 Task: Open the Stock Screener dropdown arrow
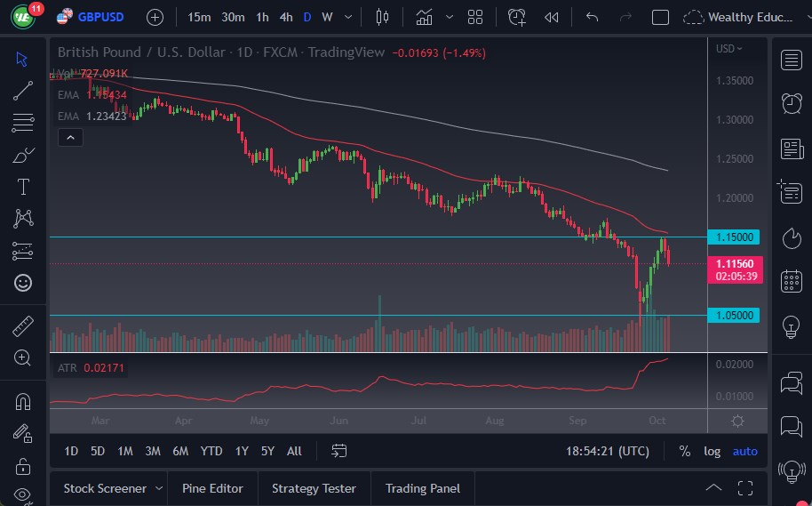[159, 488]
